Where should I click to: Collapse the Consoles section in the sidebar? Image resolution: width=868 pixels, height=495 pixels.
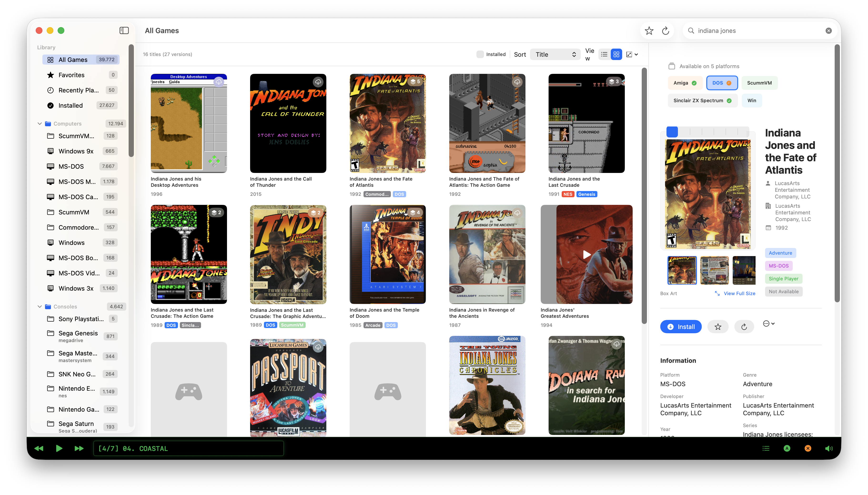click(x=40, y=306)
